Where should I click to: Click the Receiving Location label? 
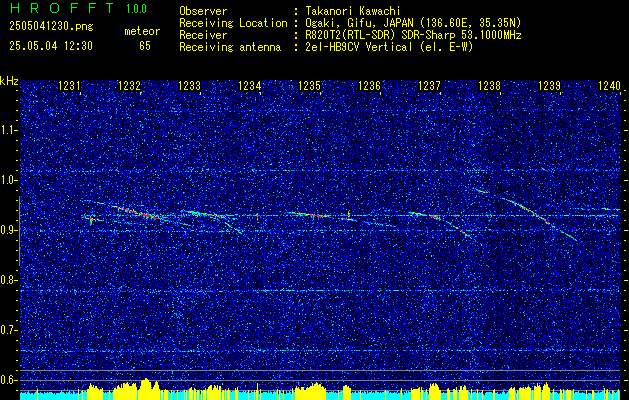point(233,23)
